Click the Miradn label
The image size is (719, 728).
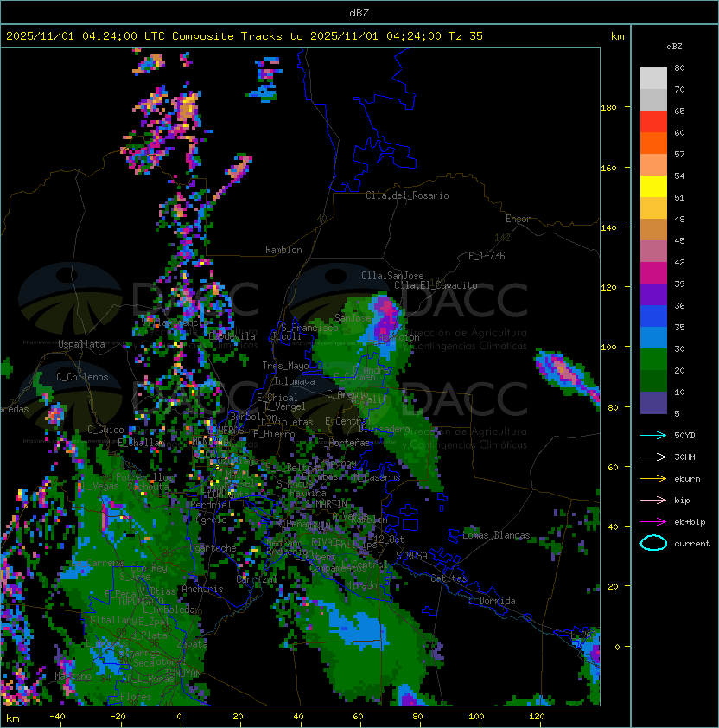tap(361, 586)
